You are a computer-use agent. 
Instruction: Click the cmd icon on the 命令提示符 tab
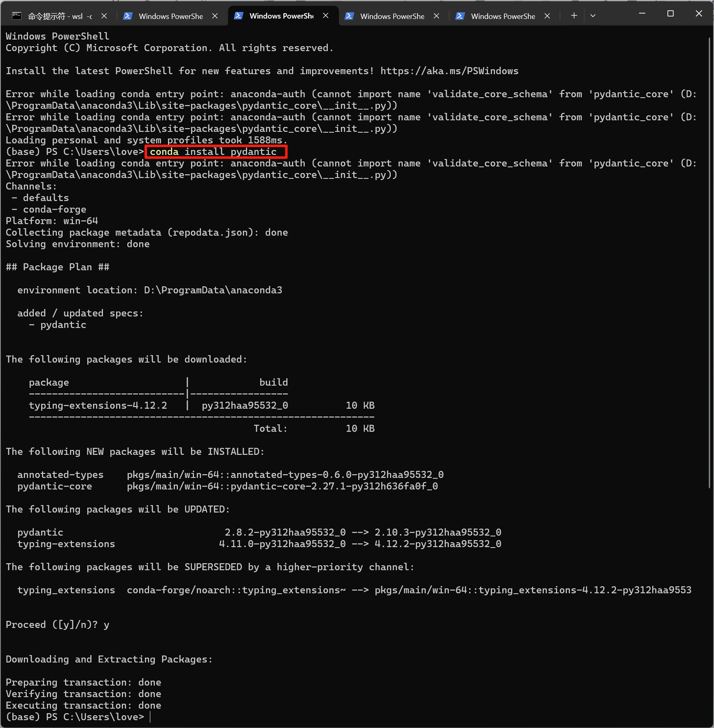coord(16,16)
